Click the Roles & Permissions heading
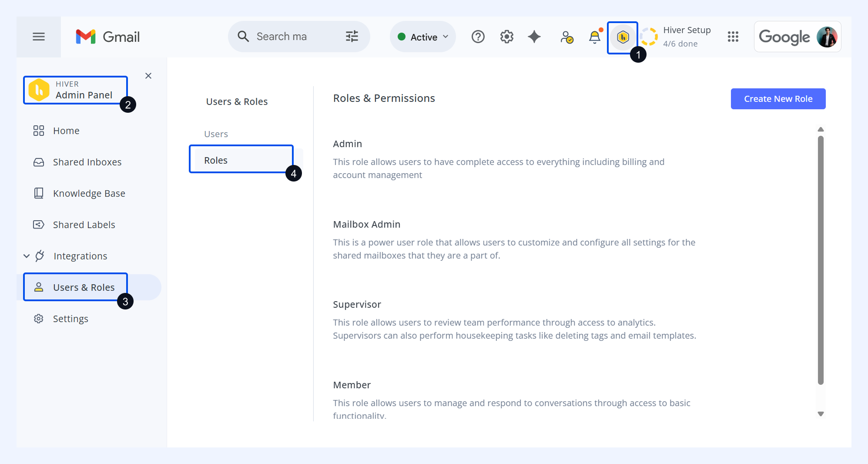868x464 pixels. point(384,98)
